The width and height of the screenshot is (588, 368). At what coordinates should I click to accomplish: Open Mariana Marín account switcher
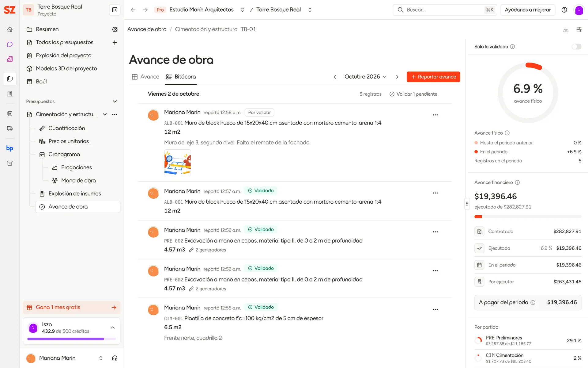click(x=101, y=358)
